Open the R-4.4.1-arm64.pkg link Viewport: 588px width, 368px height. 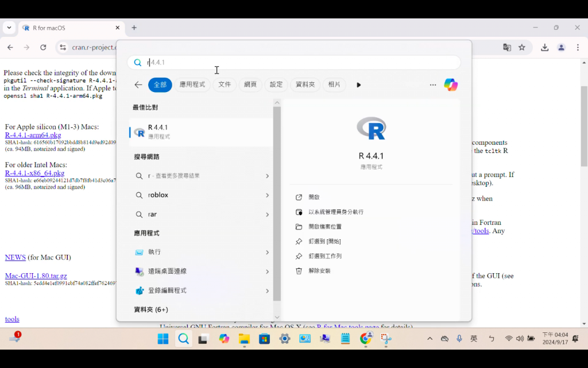(x=33, y=135)
